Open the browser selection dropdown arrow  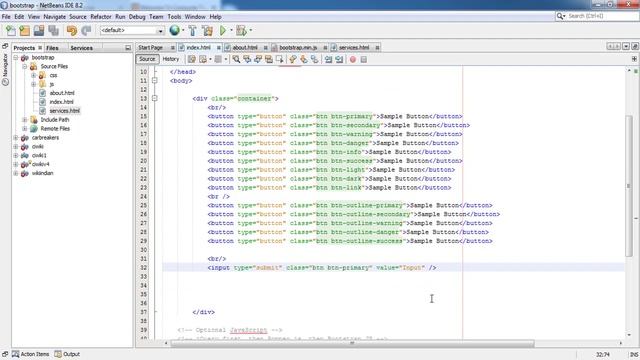pyautogui.click(x=183, y=30)
